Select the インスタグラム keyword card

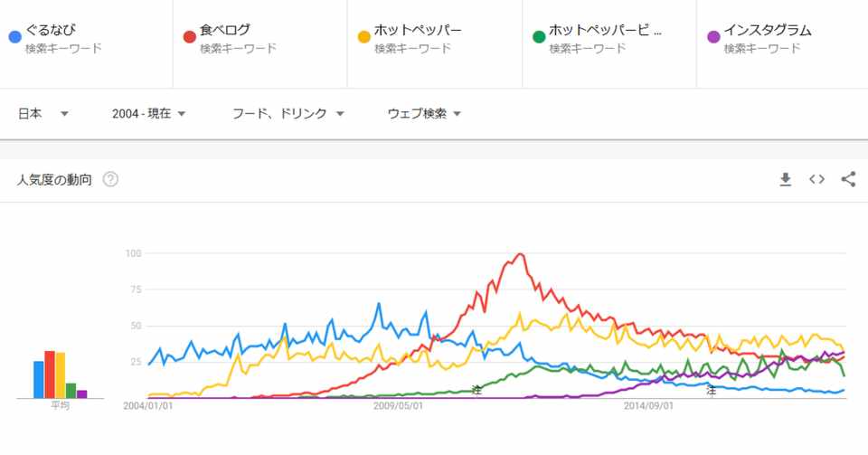[x=768, y=31]
